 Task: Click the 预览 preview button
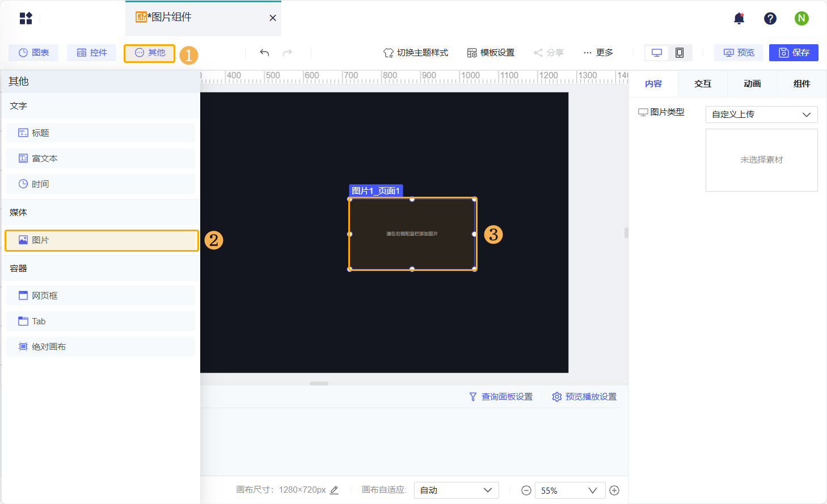point(739,53)
